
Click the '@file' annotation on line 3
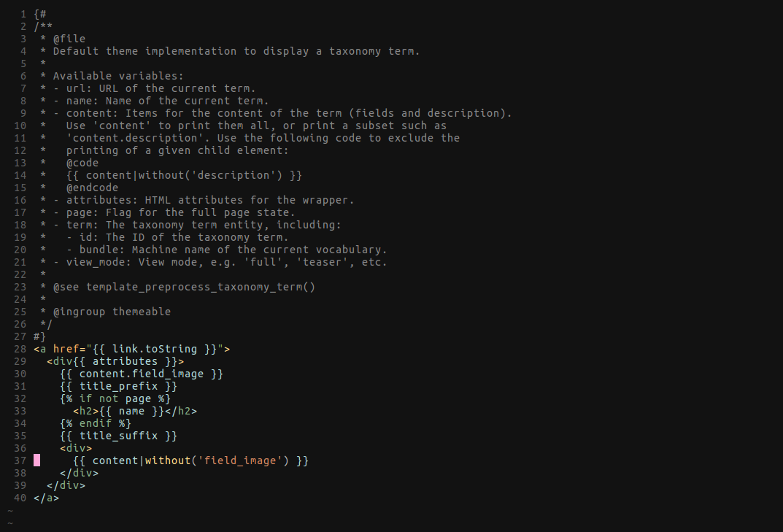point(69,39)
